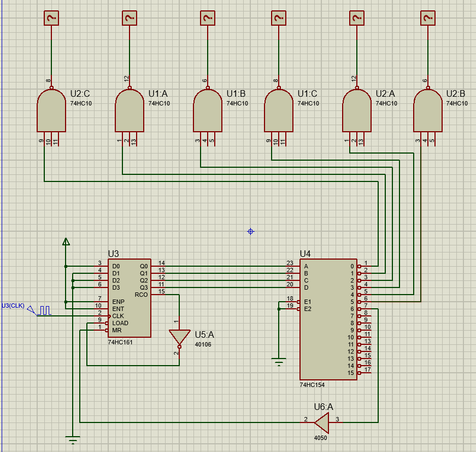Select the power terminal arrow above U3
476x452 pixels.
click(x=66, y=242)
